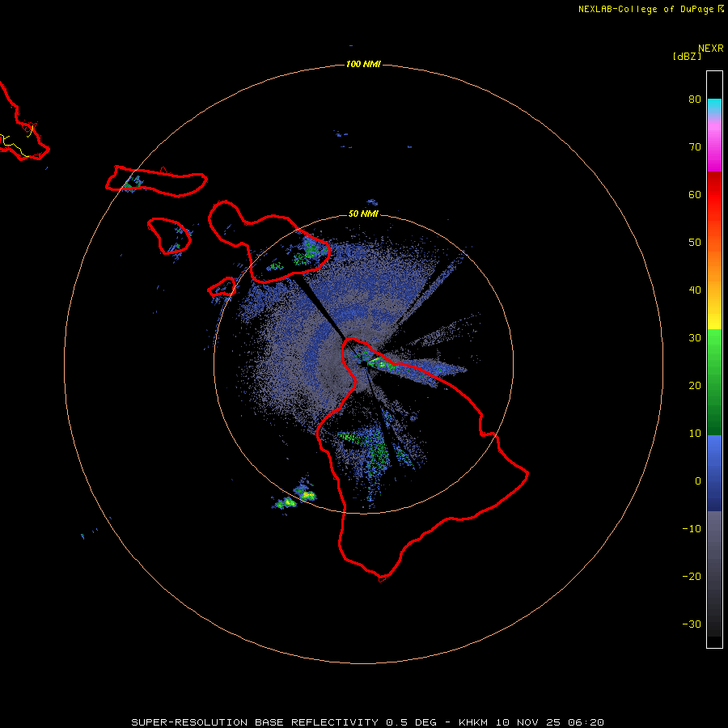
Task: Click the 80 value on dBZ scale
Action: pyautogui.click(x=695, y=99)
